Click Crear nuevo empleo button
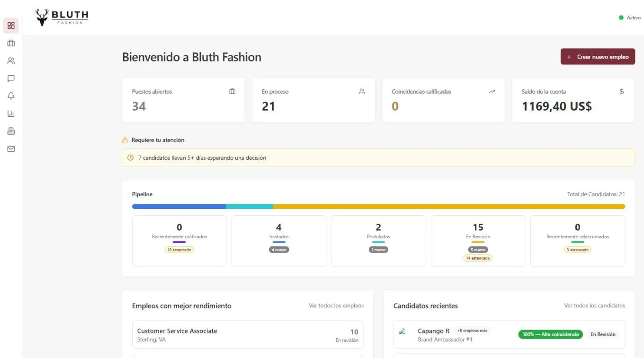Screen dimensions: 644x358 pos(598,57)
